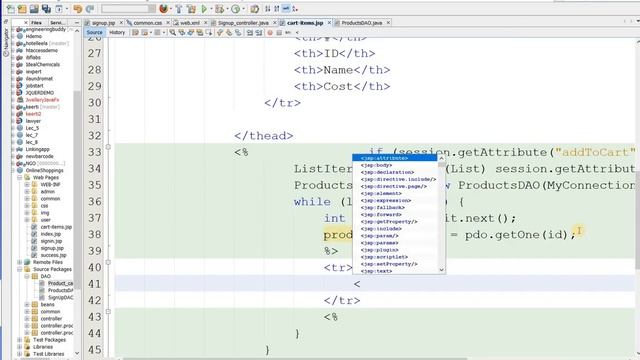Screen dimensions: 640x360
Task: Select the Linkingapp project
Action: click(38, 149)
